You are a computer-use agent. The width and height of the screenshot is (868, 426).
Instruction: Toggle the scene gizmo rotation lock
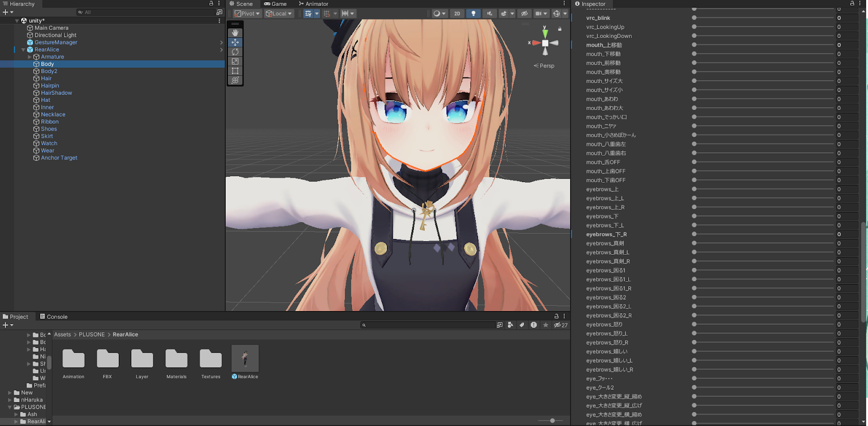pyautogui.click(x=560, y=29)
